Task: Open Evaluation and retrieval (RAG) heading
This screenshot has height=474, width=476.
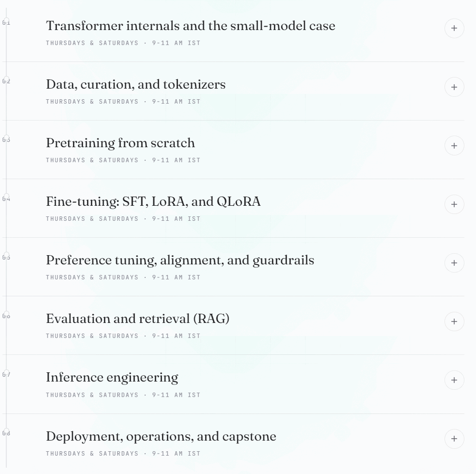Action: 138,319
